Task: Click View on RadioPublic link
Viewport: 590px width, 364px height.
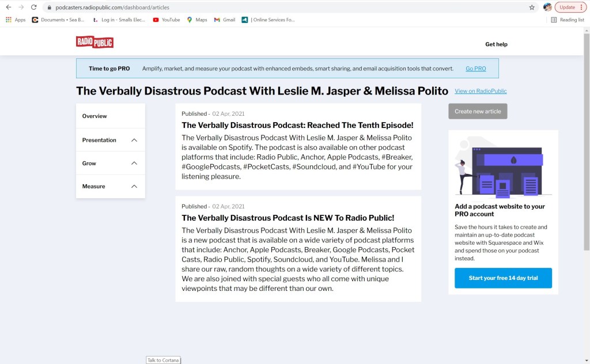Action: (481, 91)
